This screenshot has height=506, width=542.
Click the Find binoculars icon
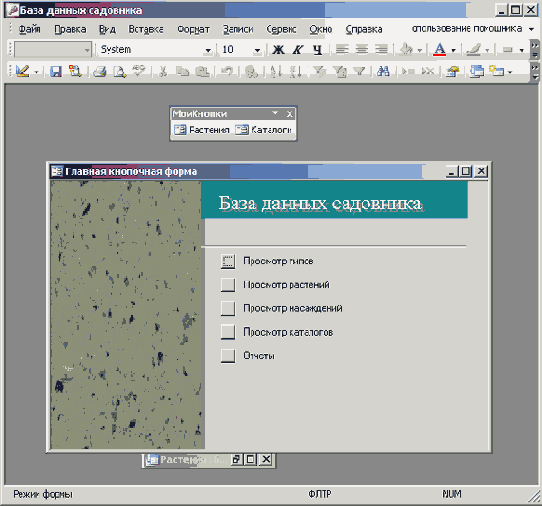point(383,71)
